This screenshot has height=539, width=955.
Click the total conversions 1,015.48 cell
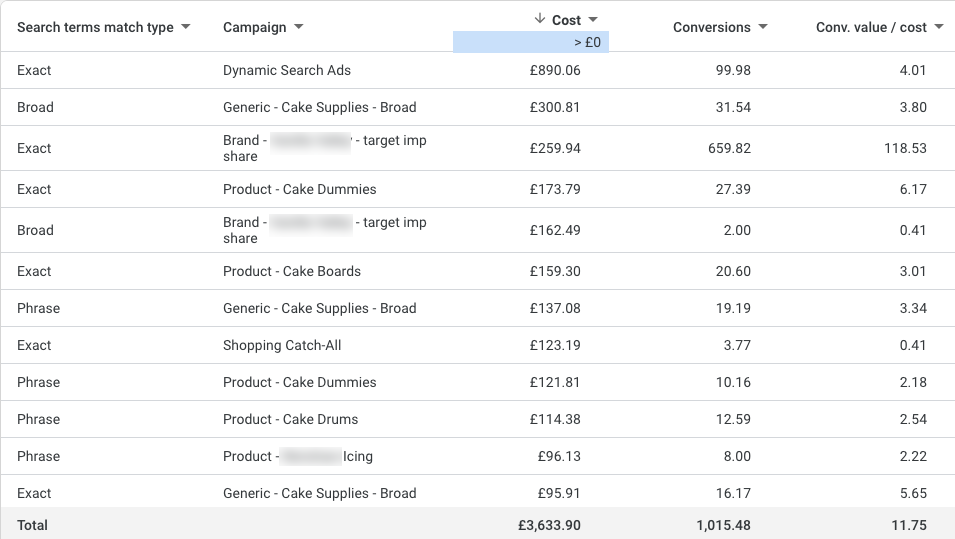(723, 525)
